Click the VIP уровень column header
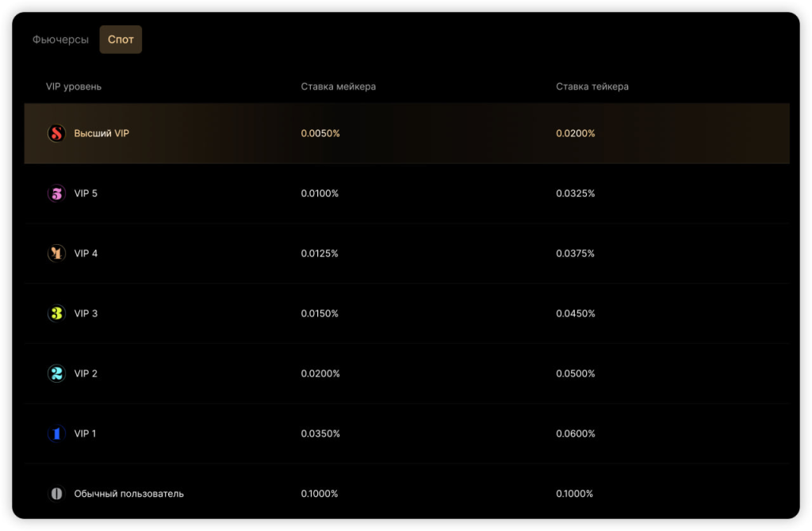 (x=74, y=86)
